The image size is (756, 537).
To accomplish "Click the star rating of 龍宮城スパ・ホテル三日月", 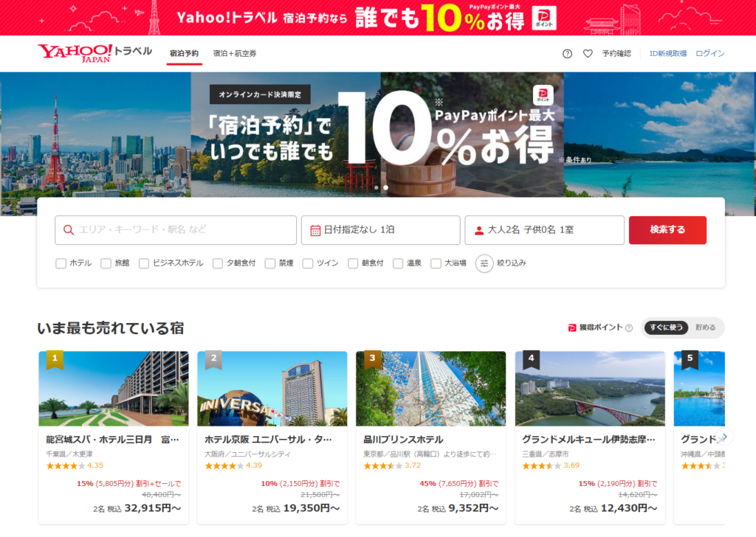I will (x=66, y=465).
